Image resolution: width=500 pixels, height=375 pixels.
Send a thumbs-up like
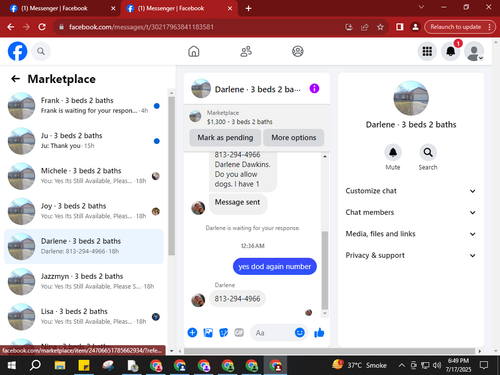[x=319, y=332]
